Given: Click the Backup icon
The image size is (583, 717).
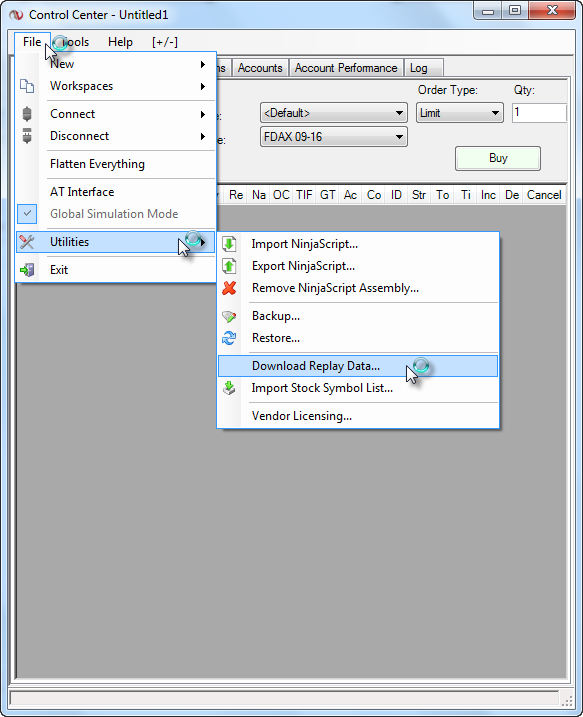Looking at the screenshot, I should (229, 316).
